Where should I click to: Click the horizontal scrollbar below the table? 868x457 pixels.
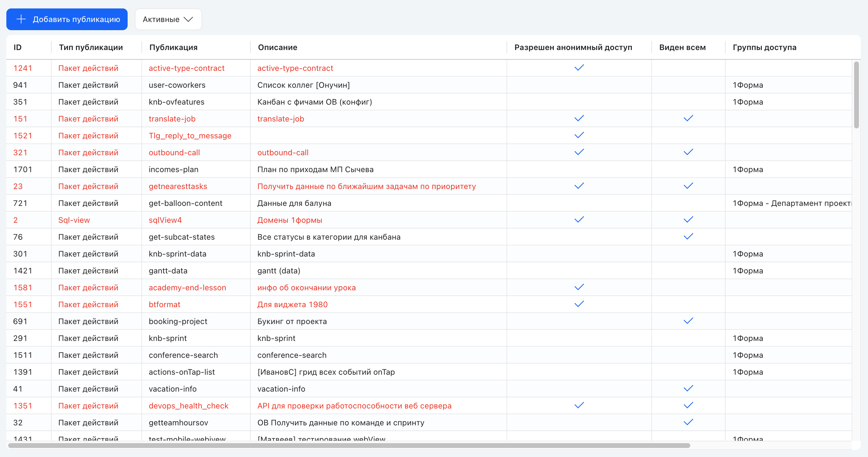pos(349,446)
